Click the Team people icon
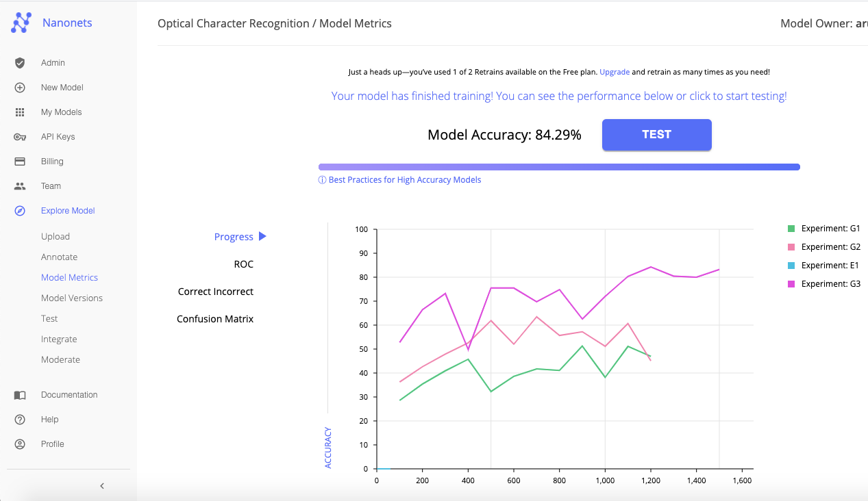 point(20,186)
